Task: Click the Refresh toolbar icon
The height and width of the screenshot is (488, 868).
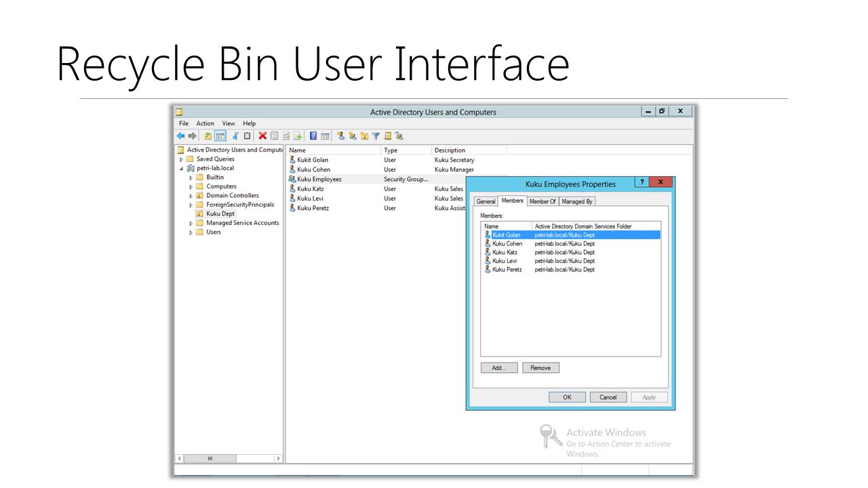Action: pyautogui.click(x=286, y=136)
